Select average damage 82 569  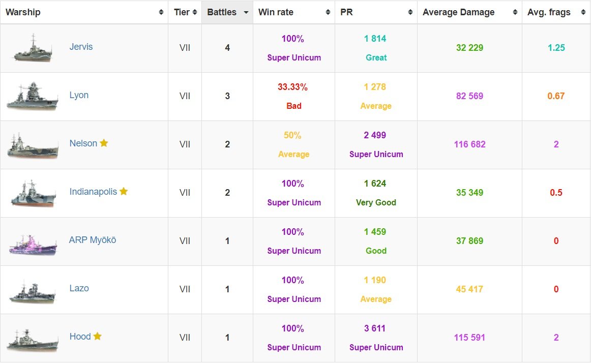click(469, 96)
